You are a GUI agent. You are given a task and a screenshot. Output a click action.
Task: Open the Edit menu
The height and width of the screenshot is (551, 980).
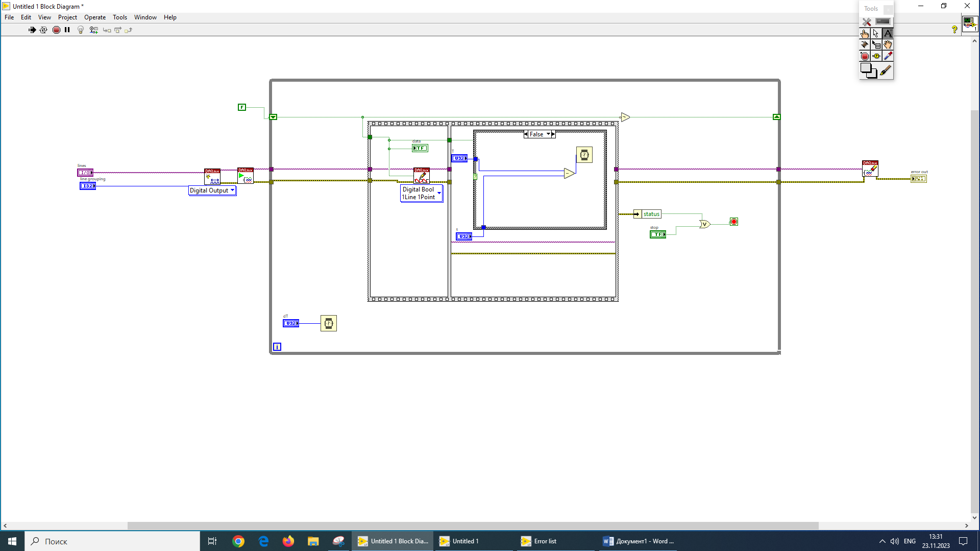point(26,17)
